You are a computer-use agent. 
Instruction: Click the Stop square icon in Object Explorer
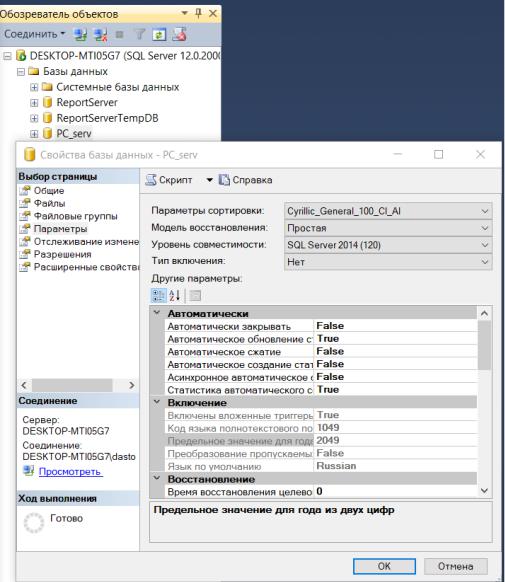pyautogui.click(x=119, y=35)
